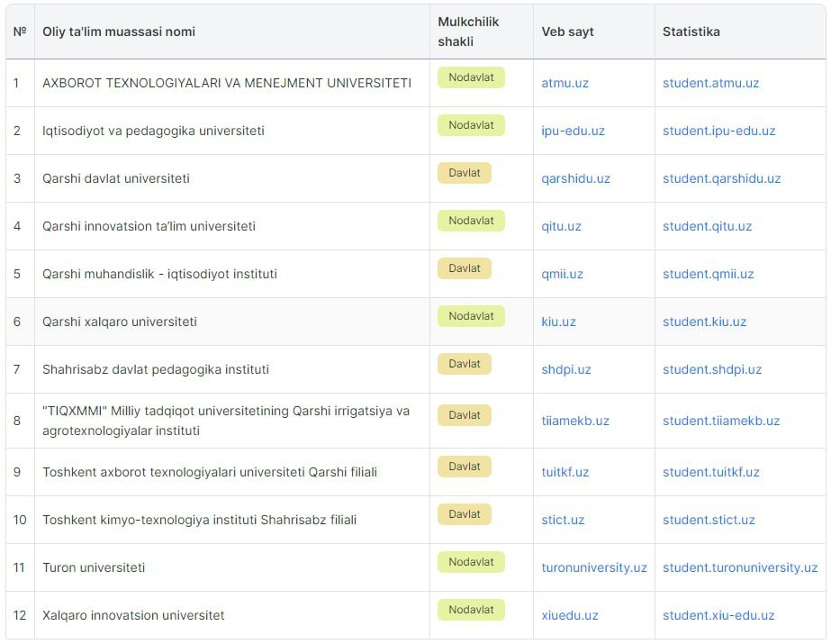Go to the qitu.uz website link
This screenshot has height=644, width=831.
tap(561, 226)
